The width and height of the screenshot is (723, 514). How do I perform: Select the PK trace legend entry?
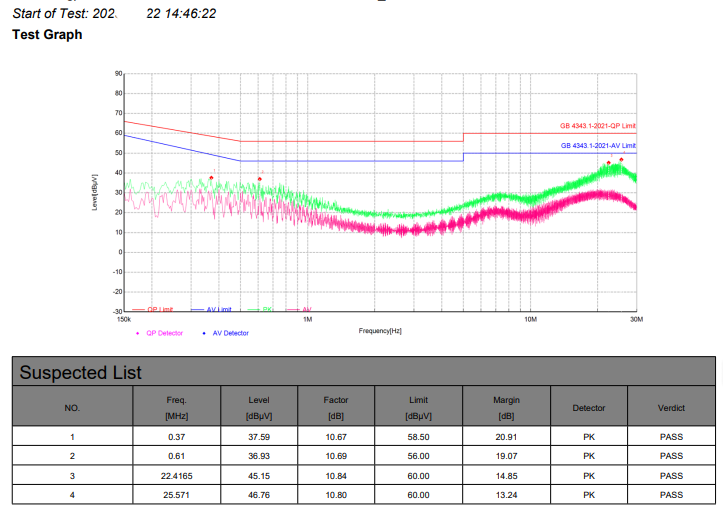[x=266, y=310]
